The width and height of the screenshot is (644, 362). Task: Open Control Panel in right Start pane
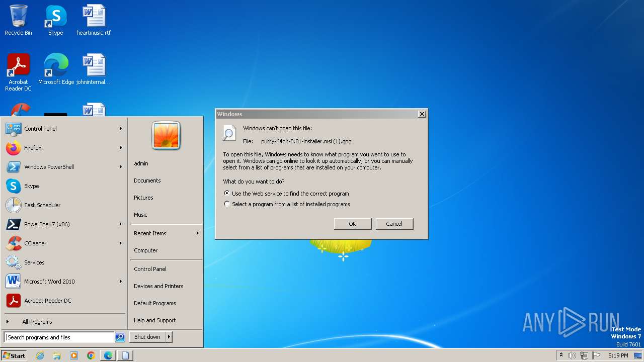pos(150,269)
